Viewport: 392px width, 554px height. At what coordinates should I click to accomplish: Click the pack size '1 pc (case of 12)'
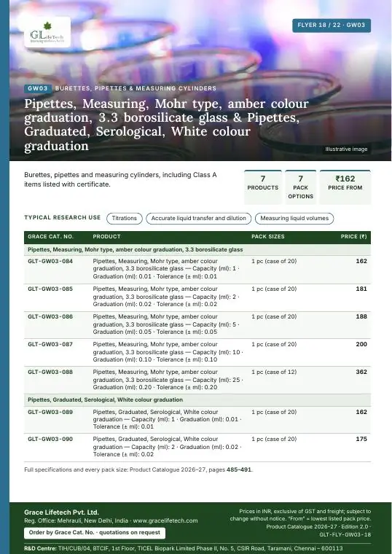pyautogui.click(x=274, y=372)
